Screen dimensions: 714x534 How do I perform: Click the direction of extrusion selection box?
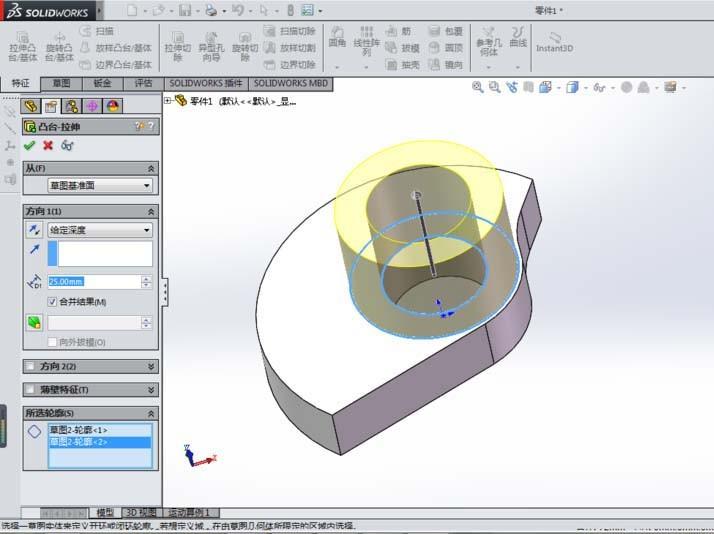[x=100, y=254]
